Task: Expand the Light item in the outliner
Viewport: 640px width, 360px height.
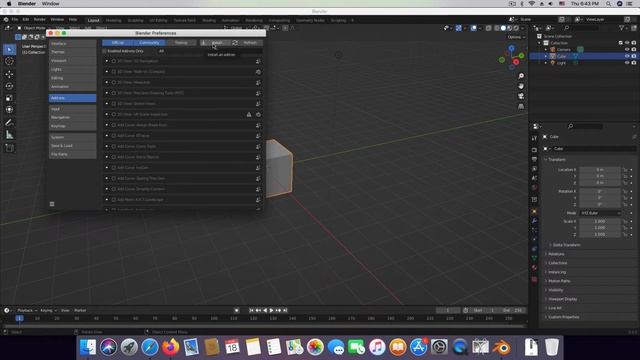Action: (546, 63)
